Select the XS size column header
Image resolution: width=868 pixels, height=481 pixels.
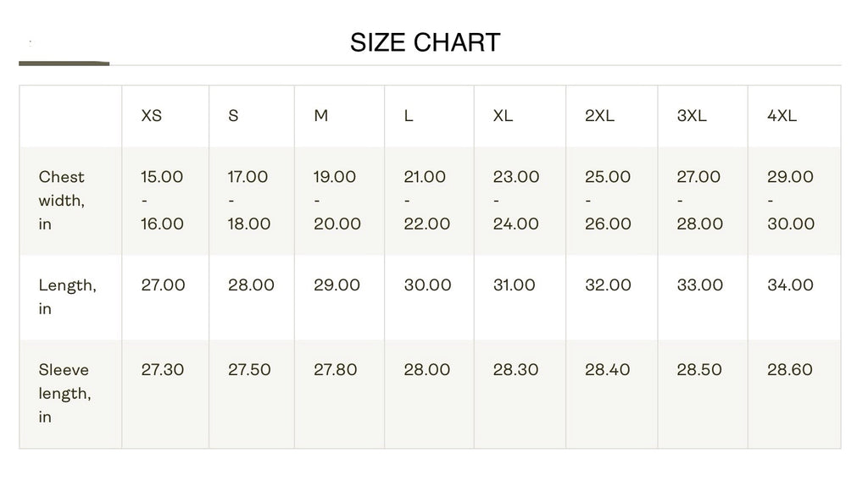click(x=152, y=116)
